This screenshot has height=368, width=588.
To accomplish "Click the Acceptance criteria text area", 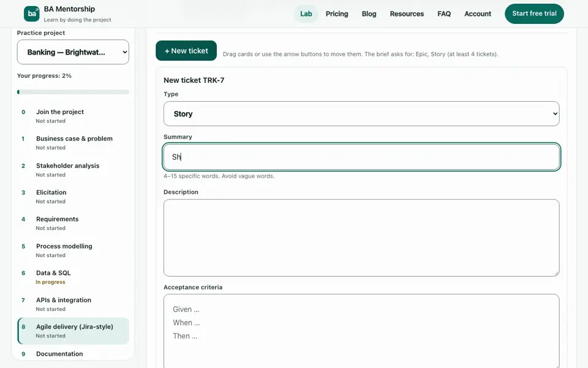I will [361, 331].
